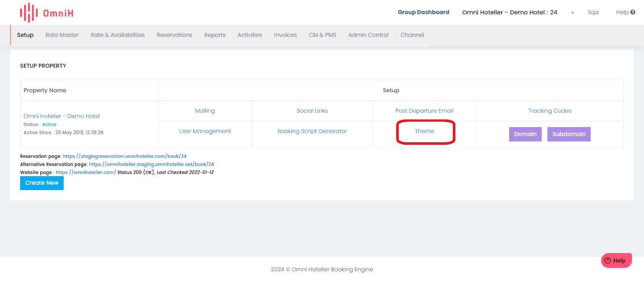Open the Activities tab
Image resolution: width=644 pixels, height=281 pixels.
250,35
